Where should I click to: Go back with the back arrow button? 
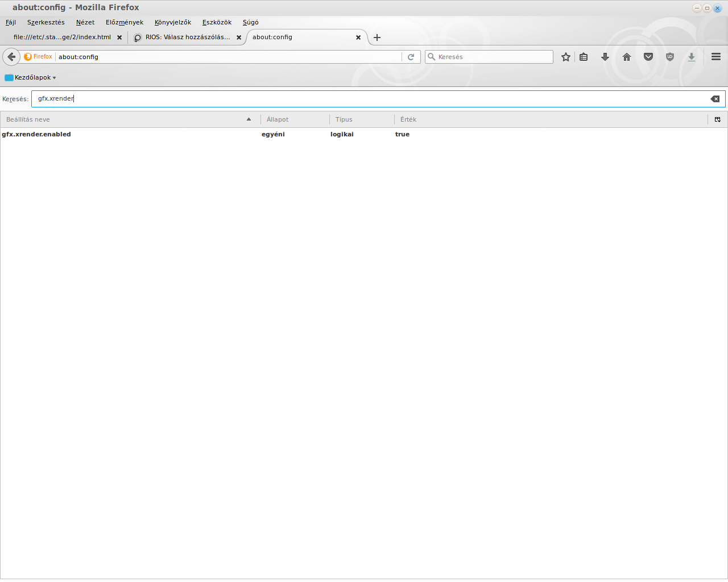[11, 57]
